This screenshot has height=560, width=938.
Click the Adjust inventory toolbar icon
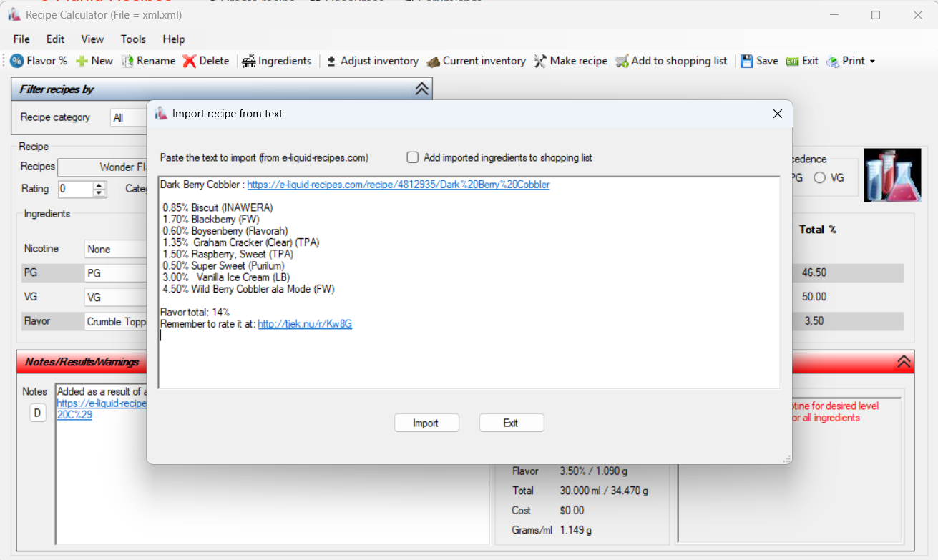tap(331, 61)
